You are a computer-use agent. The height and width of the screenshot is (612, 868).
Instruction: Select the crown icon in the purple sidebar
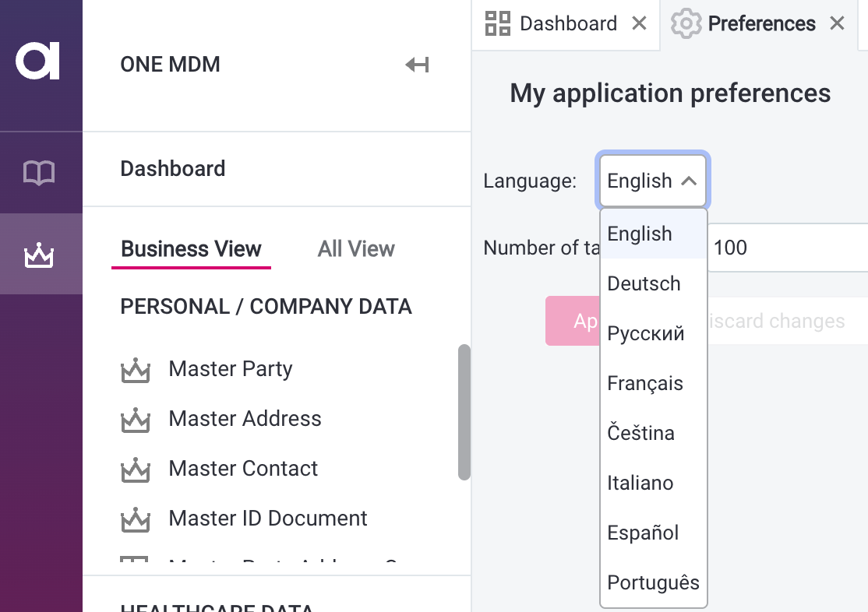tap(41, 253)
